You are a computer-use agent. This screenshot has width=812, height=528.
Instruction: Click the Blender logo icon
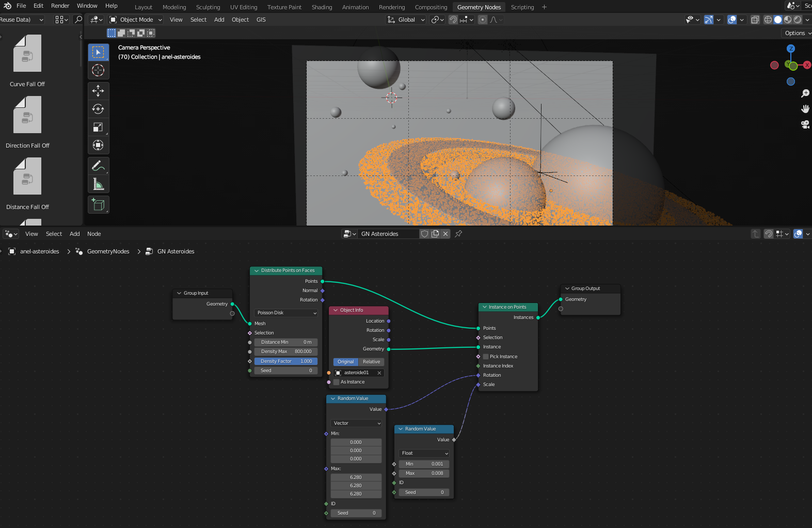pyautogui.click(x=7, y=6)
